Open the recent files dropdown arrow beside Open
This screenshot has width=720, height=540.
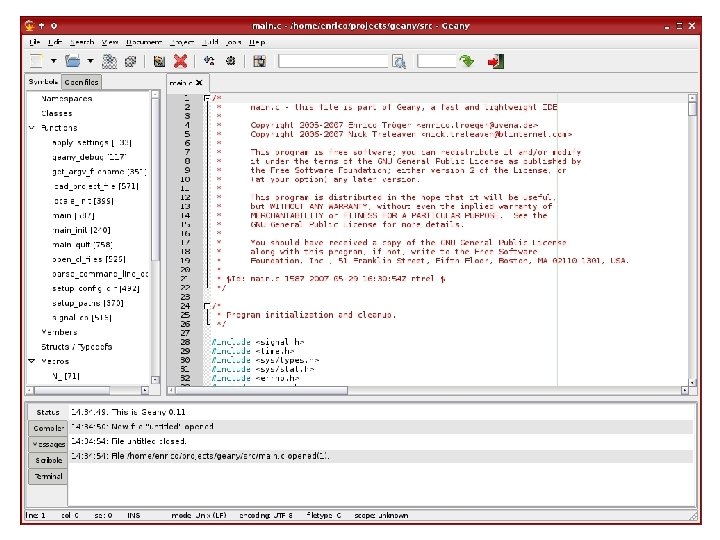click(90, 61)
